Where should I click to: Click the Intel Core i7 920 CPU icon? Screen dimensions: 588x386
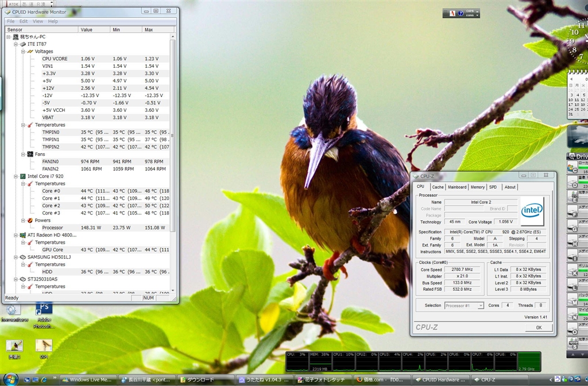click(23, 176)
